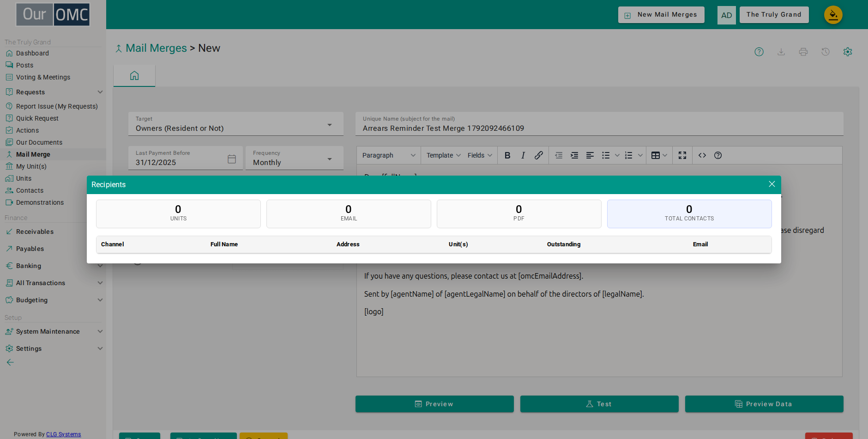Open the Template dropdown
The height and width of the screenshot is (439, 868).
click(x=444, y=155)
